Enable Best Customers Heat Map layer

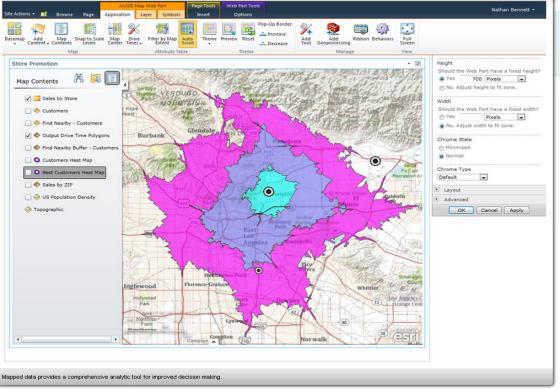pyautogui.click(x=28, y=173)
